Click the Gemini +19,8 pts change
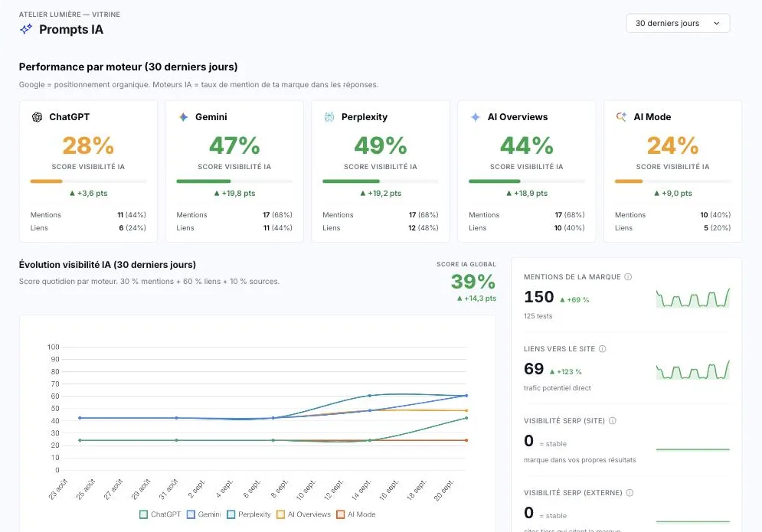 pyautogui.click(x=234, y=194)
